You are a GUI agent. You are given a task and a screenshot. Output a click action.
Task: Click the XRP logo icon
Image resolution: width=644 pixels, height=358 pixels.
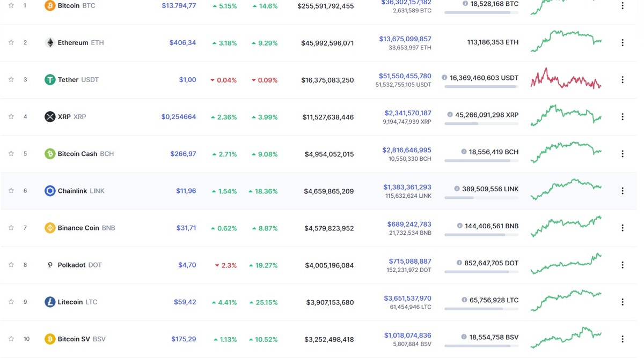point(50,116)
